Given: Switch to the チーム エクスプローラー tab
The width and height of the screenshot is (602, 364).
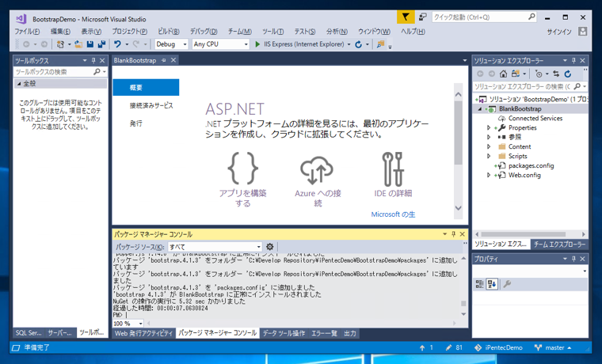Looking at the screenshot, I should tap(559, 244).
